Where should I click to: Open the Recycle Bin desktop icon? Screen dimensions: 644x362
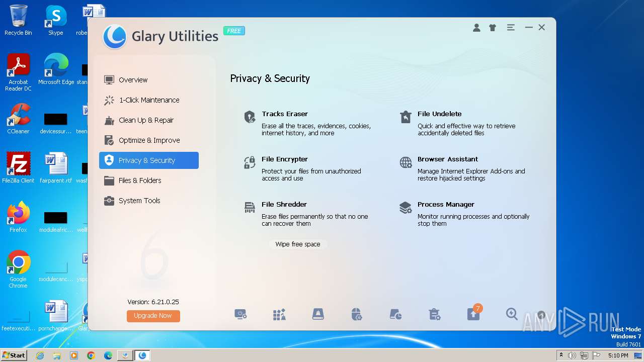tap(18, 20)
